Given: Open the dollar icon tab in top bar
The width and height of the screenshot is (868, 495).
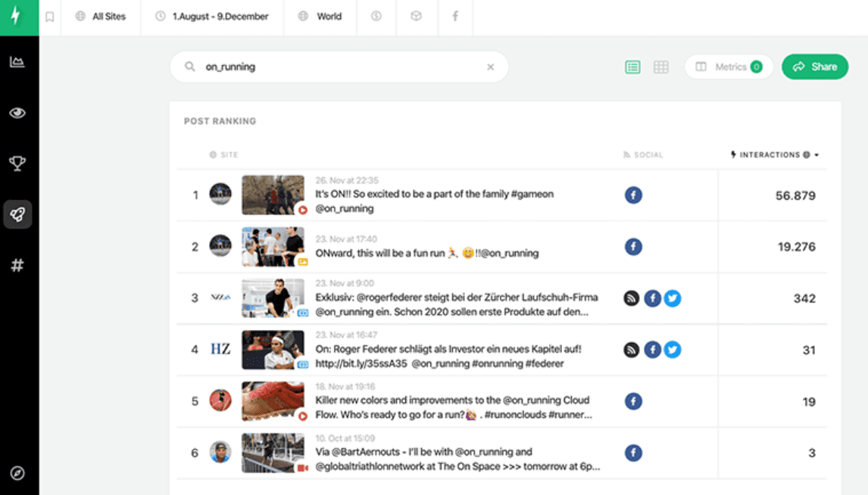Looking at the screenshot, I should (376, 17).
